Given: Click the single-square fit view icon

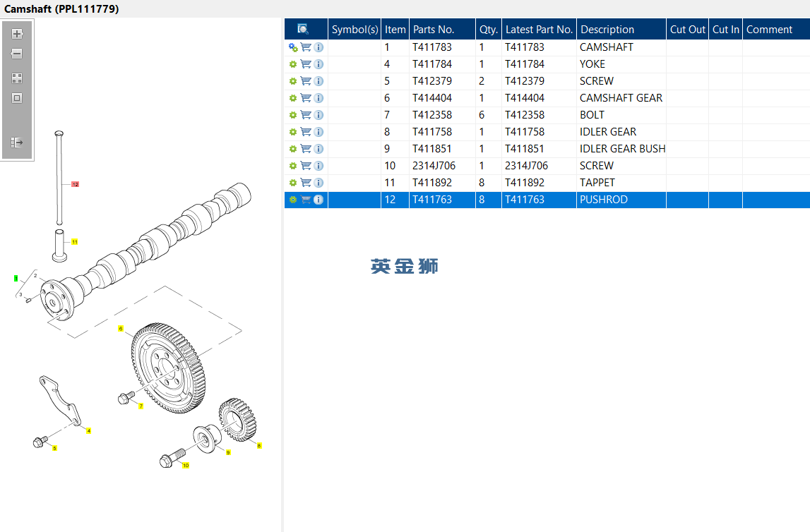Looking at the screenshot, I should click(17, 98).
